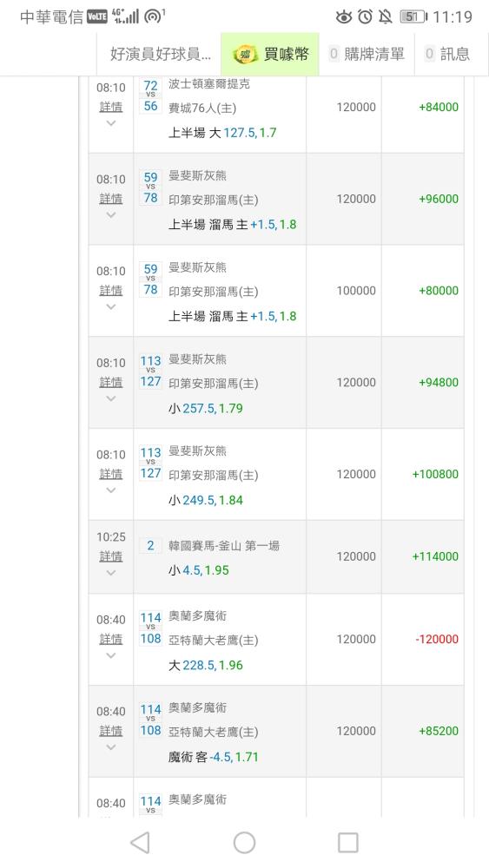Open 詳情 link for 小 257.5 bet
Viewport: 489px width, 868px height.
click(x=111, y=382)
